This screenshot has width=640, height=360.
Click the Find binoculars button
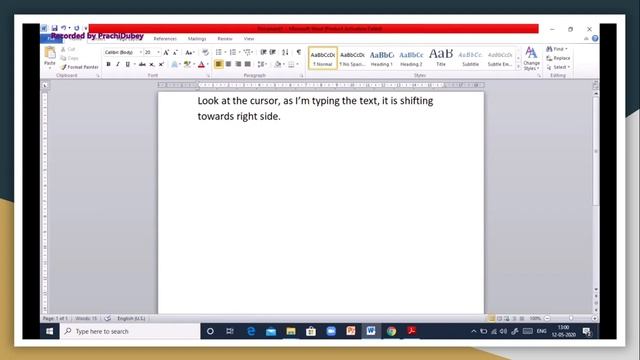point(557,49)
